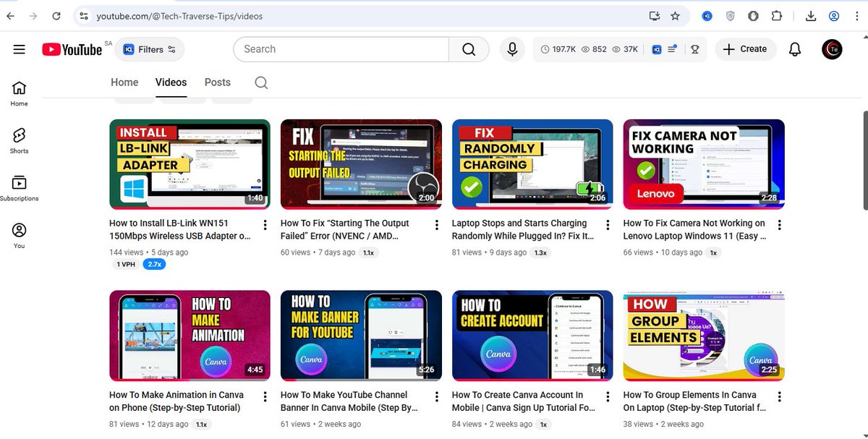Image resolution: width=868 pixels, height=439 pixels.
Task: Open the Chrome profile icon
Action: point(834,16)
